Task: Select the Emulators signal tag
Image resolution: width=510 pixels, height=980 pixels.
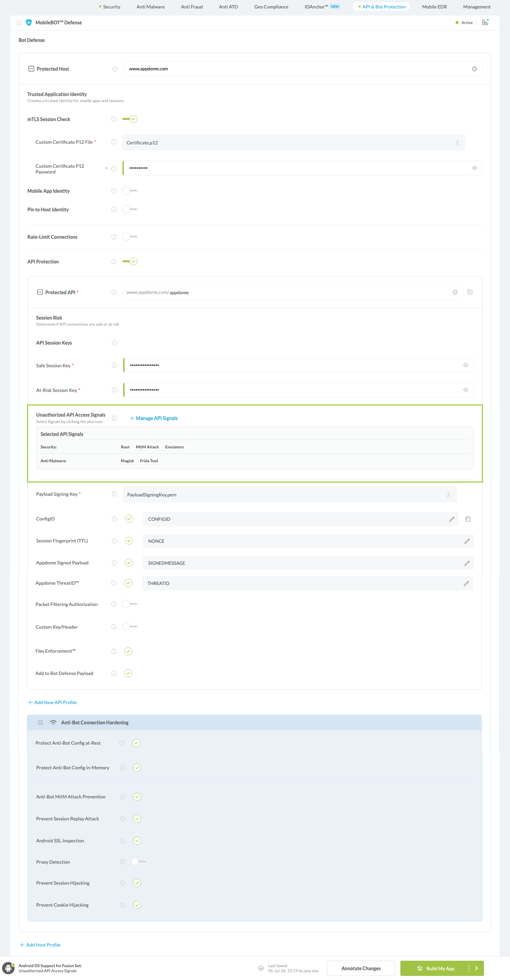Action: coord(174,447)
